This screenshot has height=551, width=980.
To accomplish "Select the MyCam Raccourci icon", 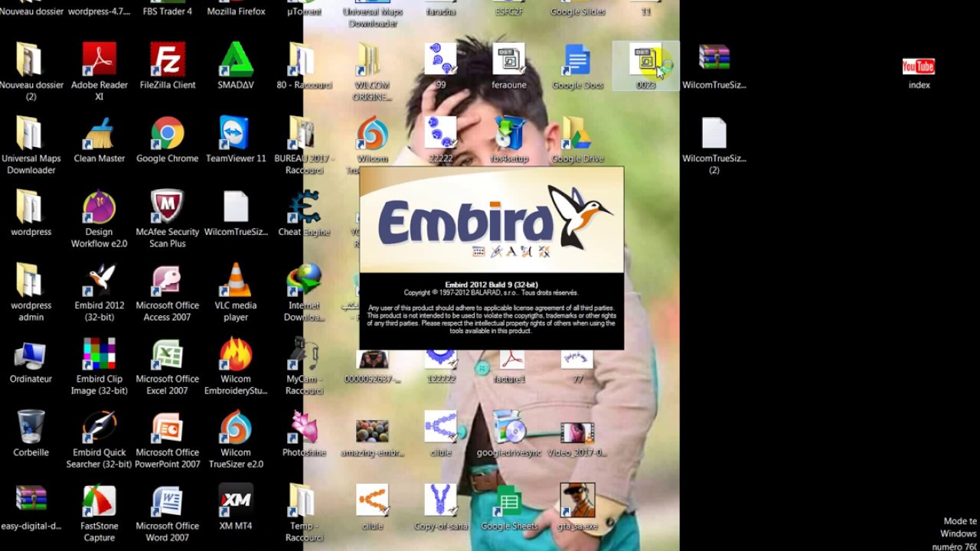I will click(x=304, y=367).
